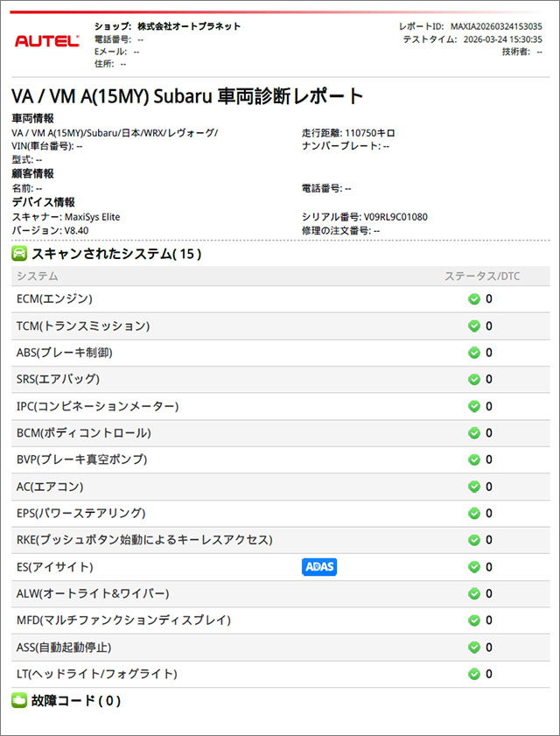Click the 住所 field in header
This screenshot has width=560, height=736.
110,64
